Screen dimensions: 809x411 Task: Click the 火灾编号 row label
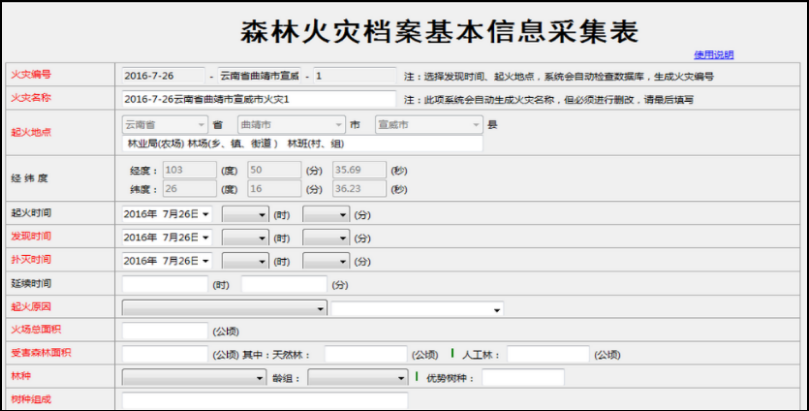tap(31, 75)
